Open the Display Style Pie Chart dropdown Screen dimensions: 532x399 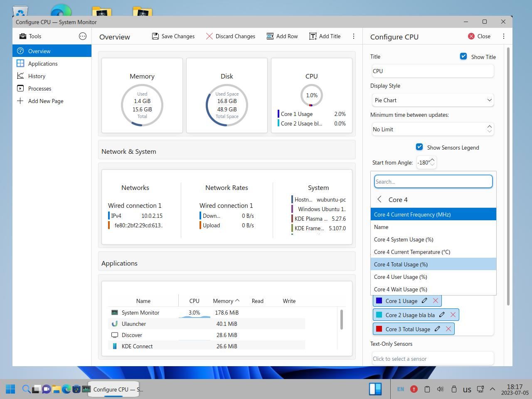pos(433,100)
